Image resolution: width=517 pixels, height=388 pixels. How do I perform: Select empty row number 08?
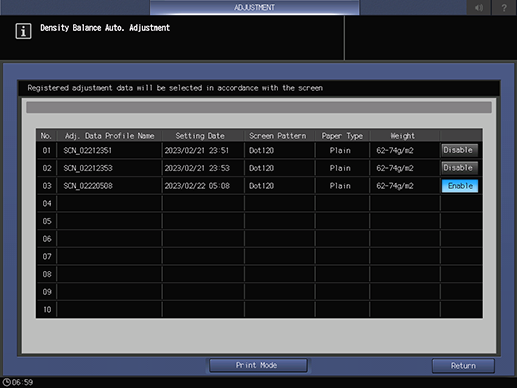(x=47, y=274)
